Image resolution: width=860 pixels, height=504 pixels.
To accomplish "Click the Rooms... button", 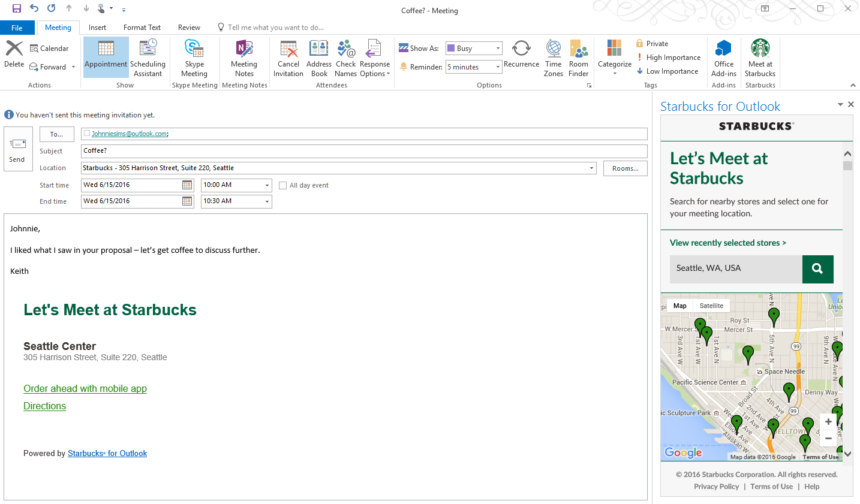I will 626,168.
